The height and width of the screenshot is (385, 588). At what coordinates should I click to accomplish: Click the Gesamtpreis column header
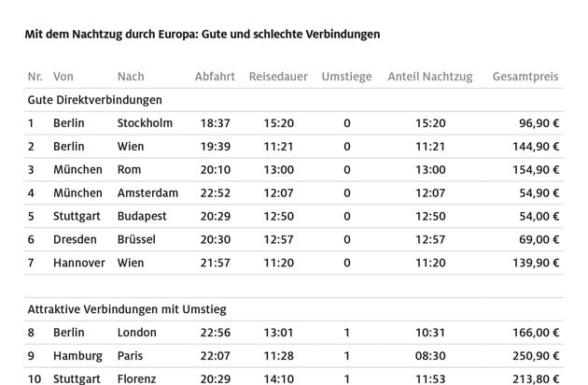coord(525,77)
